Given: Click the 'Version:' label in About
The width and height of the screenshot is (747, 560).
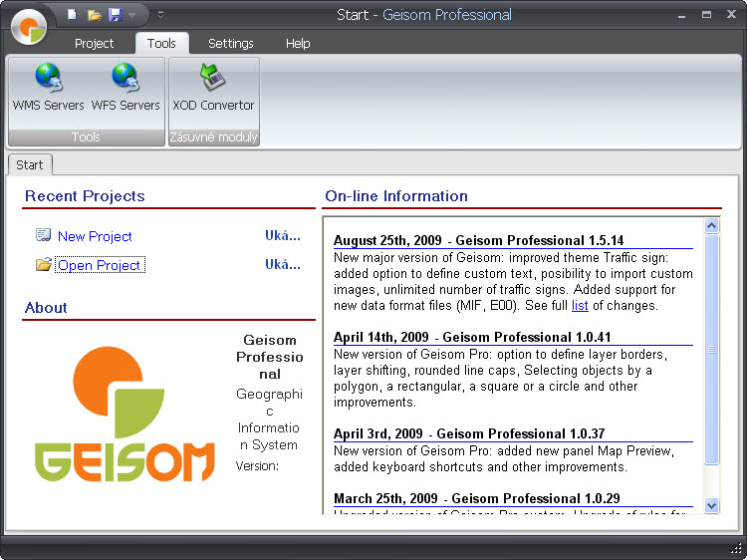Looking at the screenshot, I should [257, 466].
